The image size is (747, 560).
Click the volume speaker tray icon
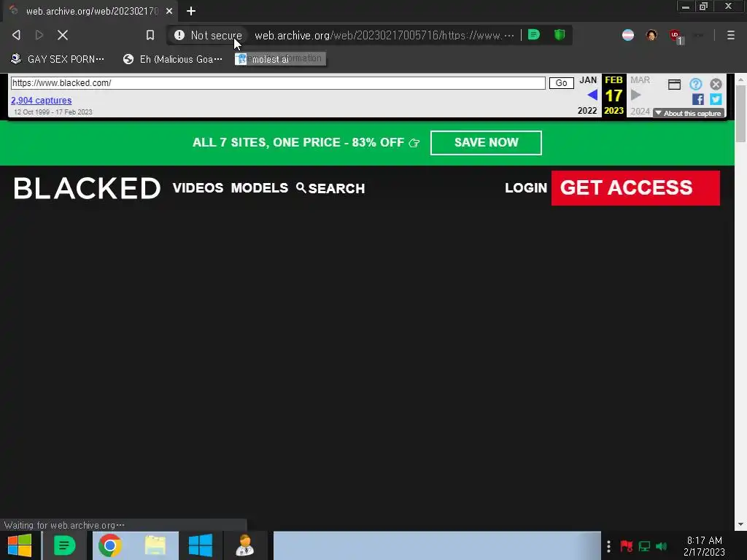[661, 546]
